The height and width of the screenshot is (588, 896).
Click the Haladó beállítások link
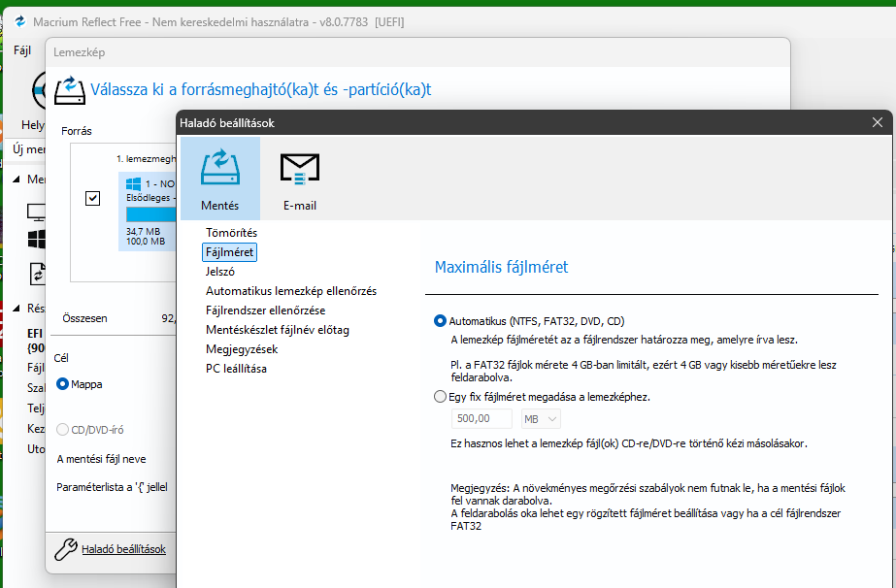pyautogui.click(x=123, y=549)
